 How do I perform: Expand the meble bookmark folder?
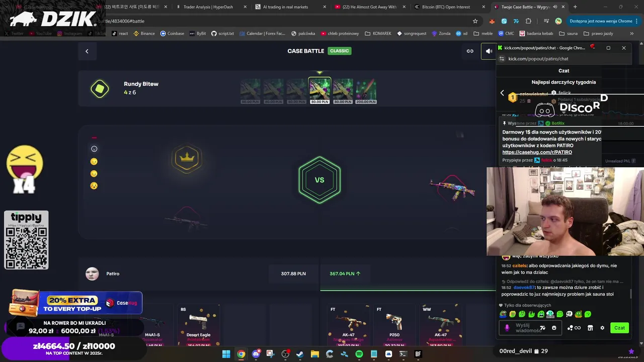click(484, 33)
